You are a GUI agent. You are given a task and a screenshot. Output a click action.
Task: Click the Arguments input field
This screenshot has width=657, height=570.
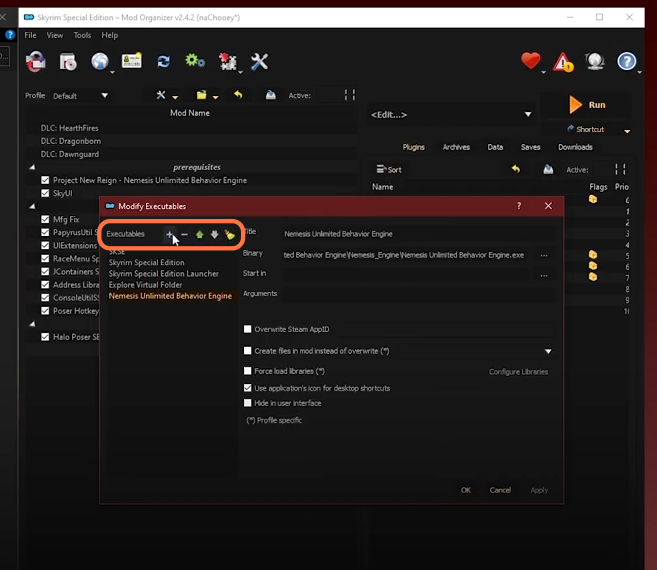(418, 295)
